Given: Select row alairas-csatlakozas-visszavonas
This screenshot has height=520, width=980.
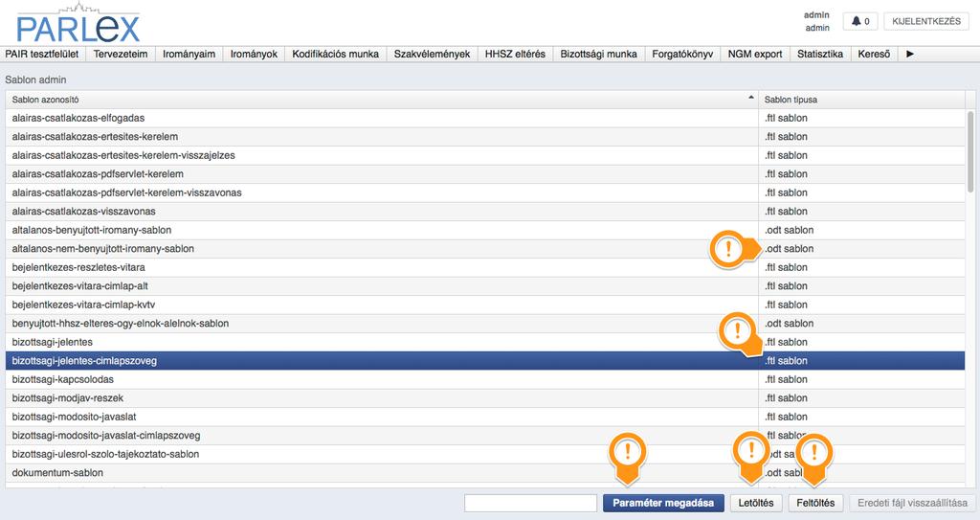Looking at the screenshot, I should pyautogui.click(x=485, y=212).
